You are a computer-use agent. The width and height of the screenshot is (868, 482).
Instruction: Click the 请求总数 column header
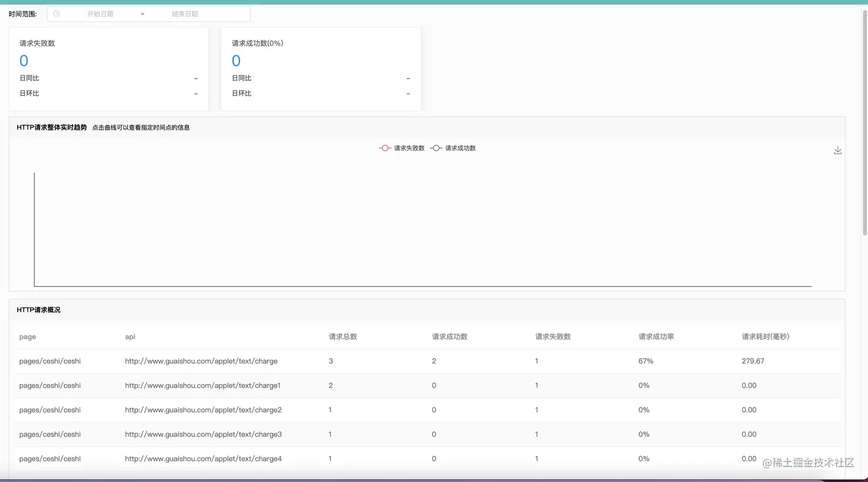point(343,337)
